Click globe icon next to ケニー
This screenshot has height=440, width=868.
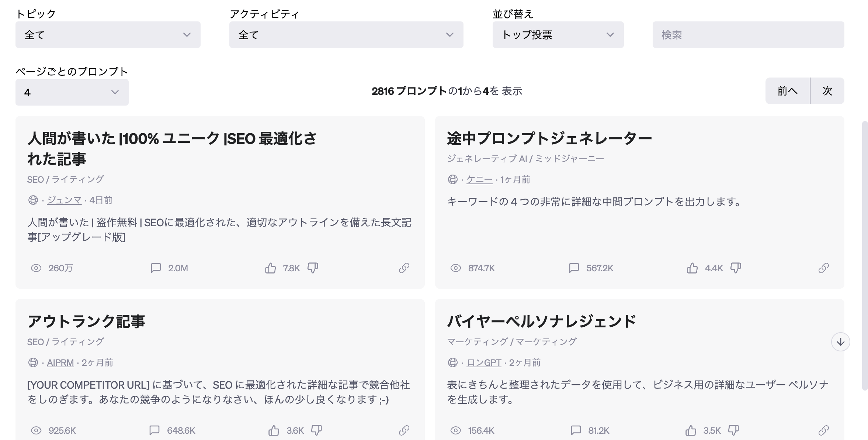click(452, 179)
